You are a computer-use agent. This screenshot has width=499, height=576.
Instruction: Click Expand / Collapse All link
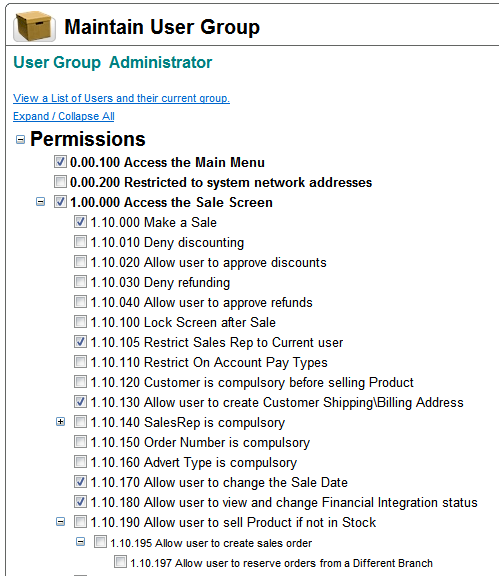[x=64, y=116]
